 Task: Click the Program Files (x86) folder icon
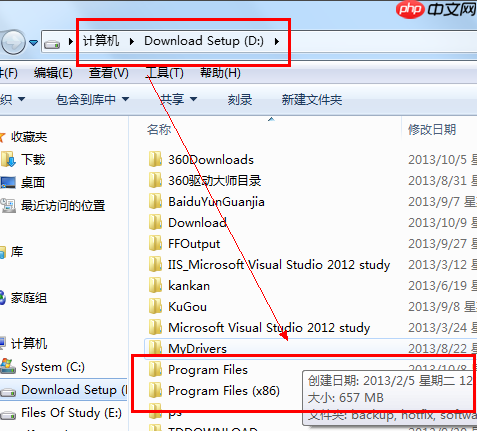pyautogui.click(x=155, y=390)
